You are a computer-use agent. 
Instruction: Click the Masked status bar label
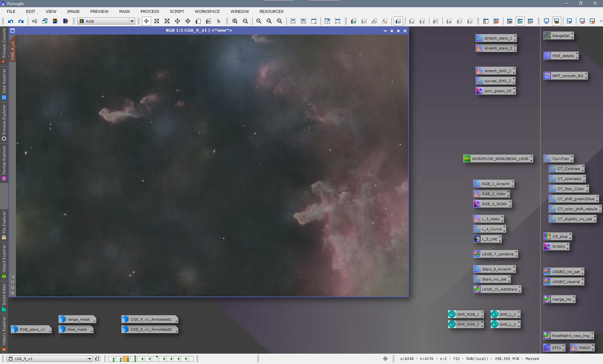click(x=532, y=359)
